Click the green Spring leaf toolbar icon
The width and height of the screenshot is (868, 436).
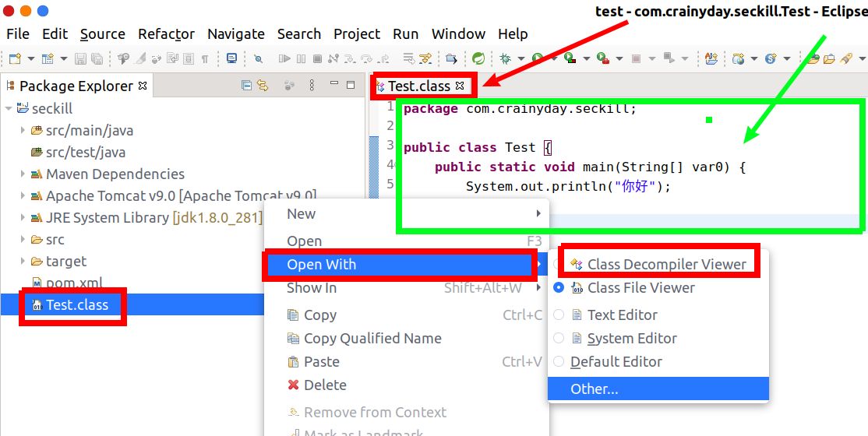click(x=479, y=58)
